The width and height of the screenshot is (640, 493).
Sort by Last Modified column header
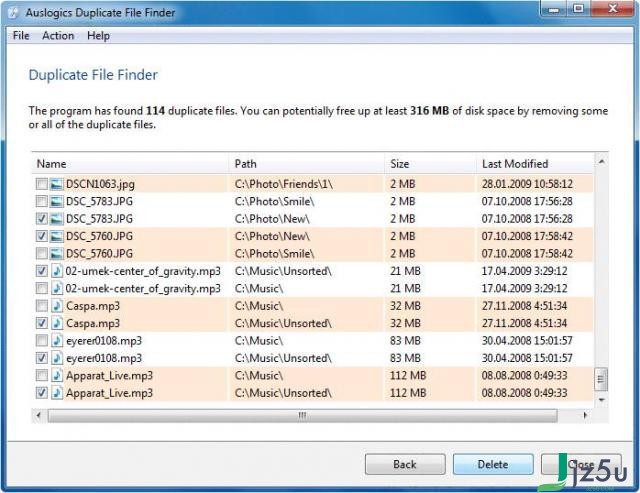[x=535, y=164]
